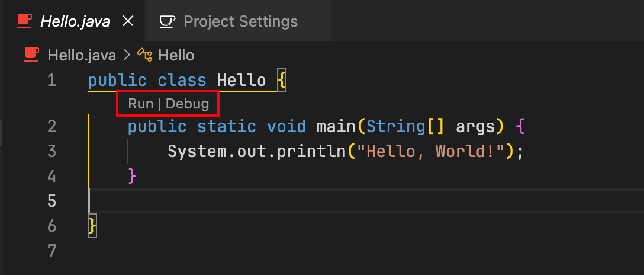
Task: Click the class symbol icon in breadcrumb
Action: click(x=145, y=55)
